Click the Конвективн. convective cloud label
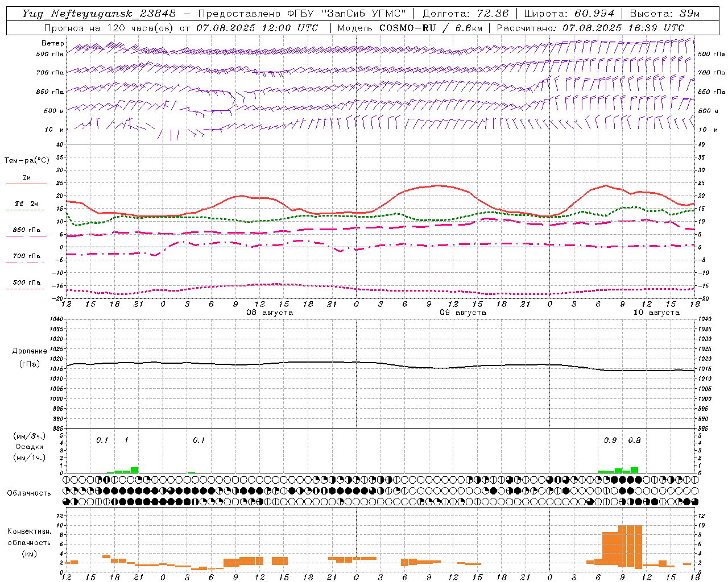The image size is (728, 582). click(30, 531)
